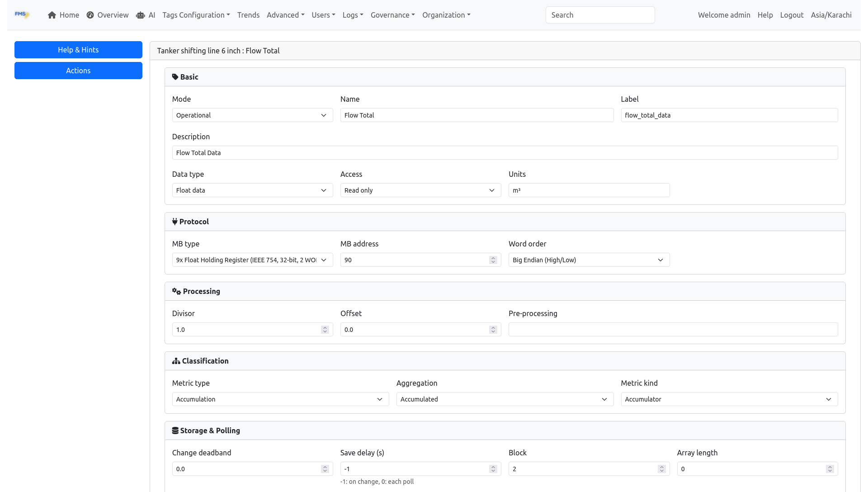Click the Help & Hints button
868x492 pixels.
78,50
